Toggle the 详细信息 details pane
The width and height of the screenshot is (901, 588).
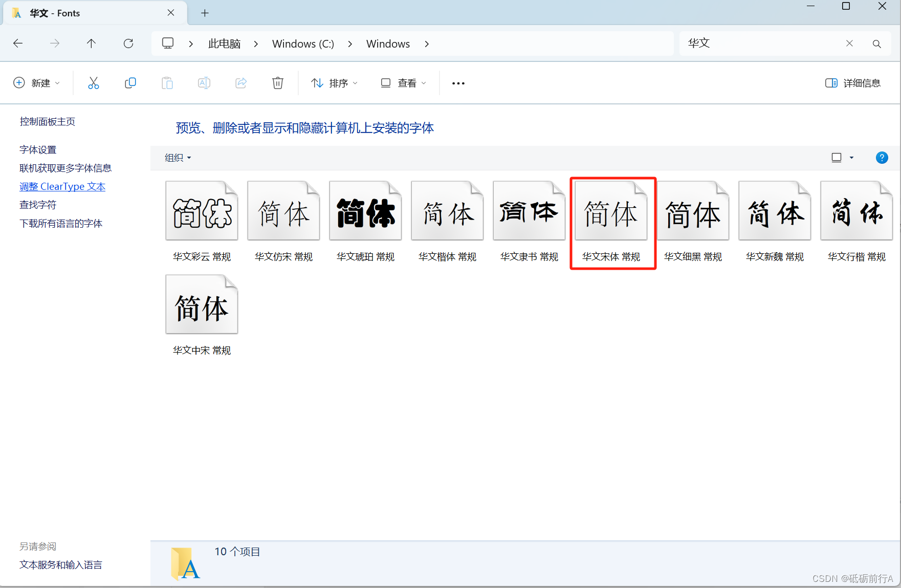click(x=853, y=83)
